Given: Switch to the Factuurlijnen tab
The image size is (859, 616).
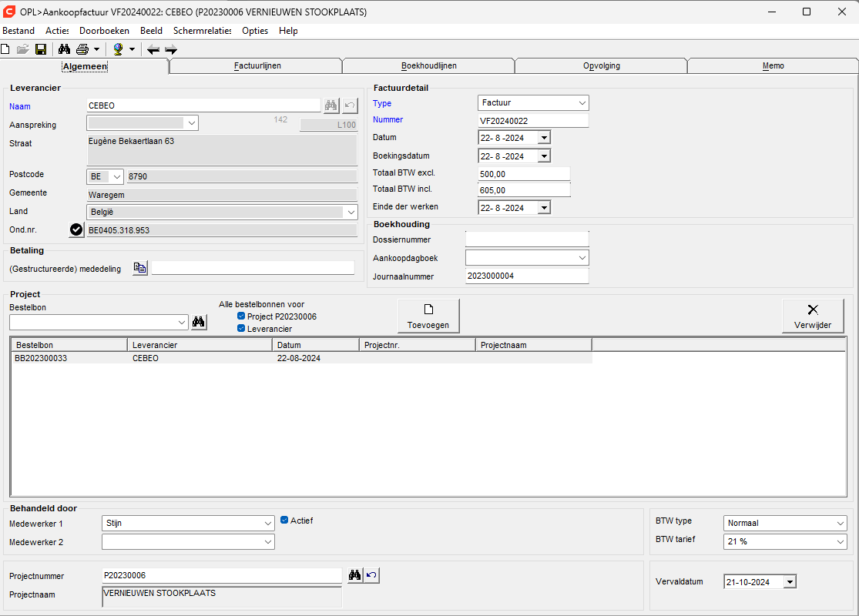Looking at the screenshot, I should [x=257, y=65].
